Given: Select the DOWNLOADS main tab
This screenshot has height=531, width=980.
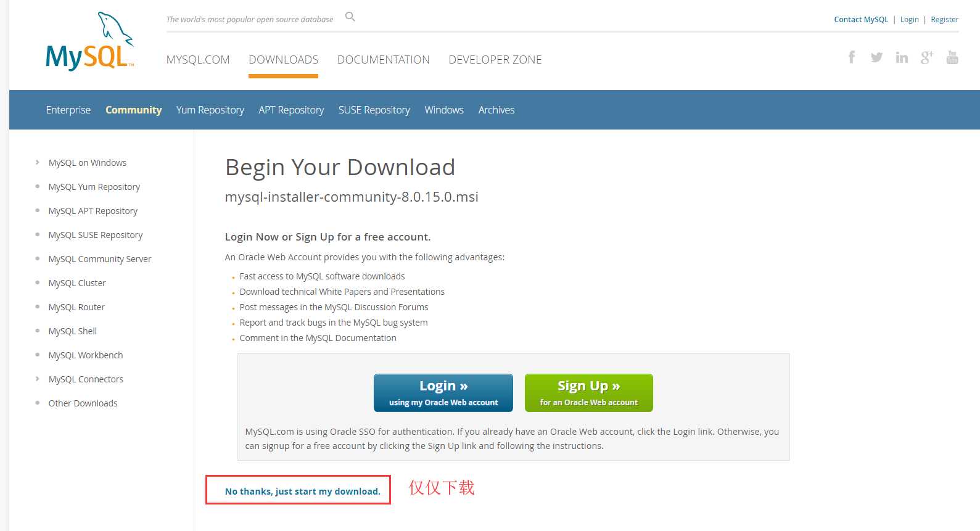Looking at the screenshot, I should point(284,60).
